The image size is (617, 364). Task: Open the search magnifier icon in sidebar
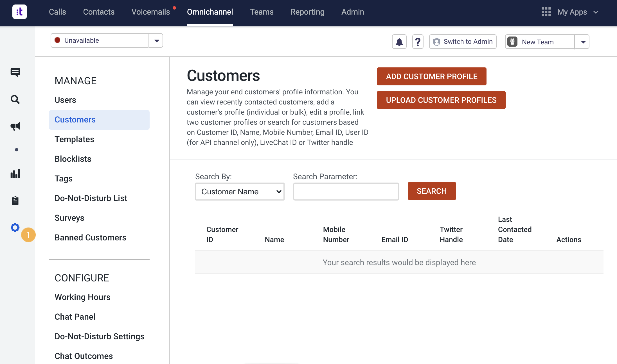coord(15,99)
